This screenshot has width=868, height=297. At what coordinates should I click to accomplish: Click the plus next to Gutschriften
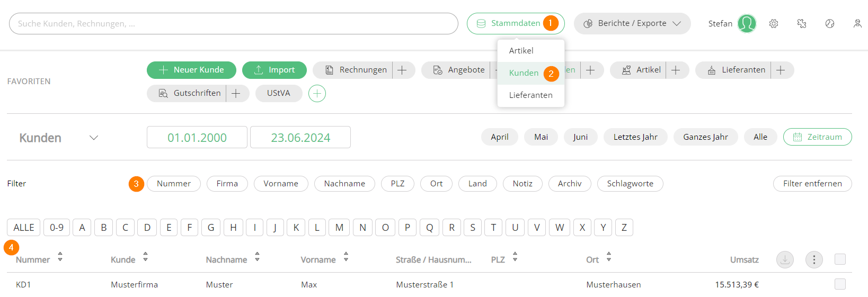236,93
